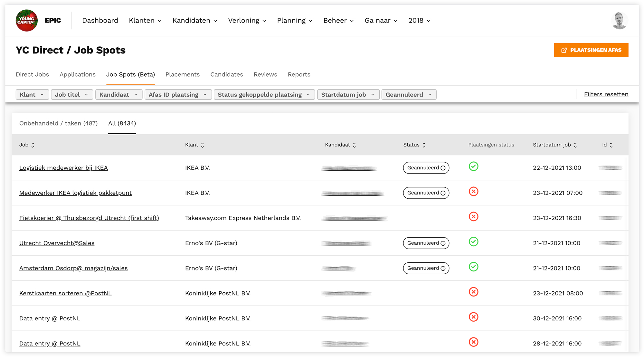Image resolution: width=644 pixels, height=359 pixels.
Task: Click info icon on Amsterdam Osdorp Geannuleerd badge
Action: tap(443, 269)
